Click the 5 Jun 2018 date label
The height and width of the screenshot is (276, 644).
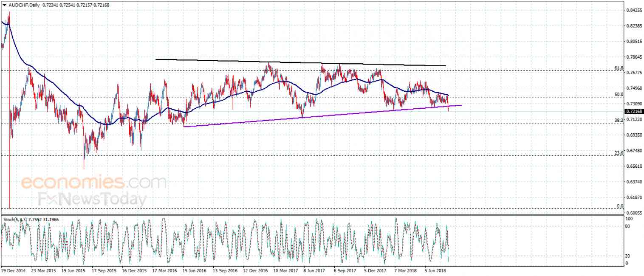(x=436, y=270)
